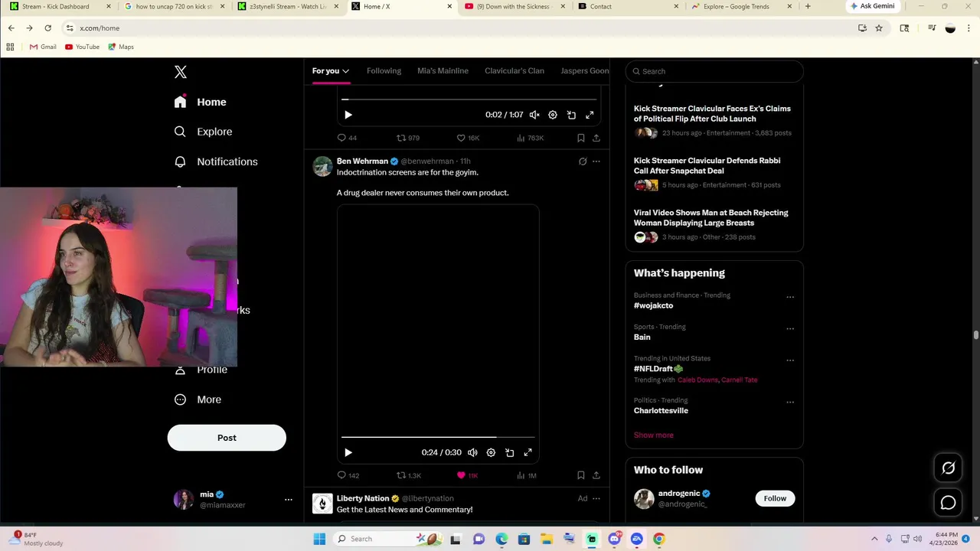Open floating Grok button
The width and height of the screenshot is (980, 551).
coord(948,468)
